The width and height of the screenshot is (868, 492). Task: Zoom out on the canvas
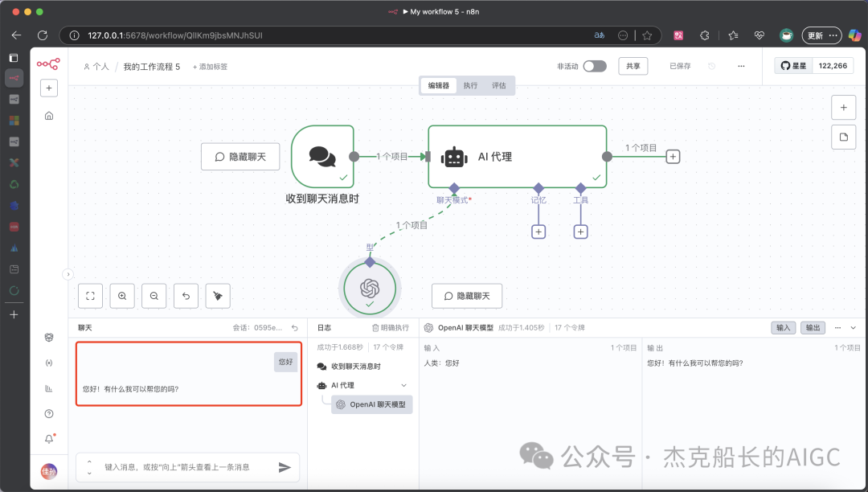tap(154, 296)
